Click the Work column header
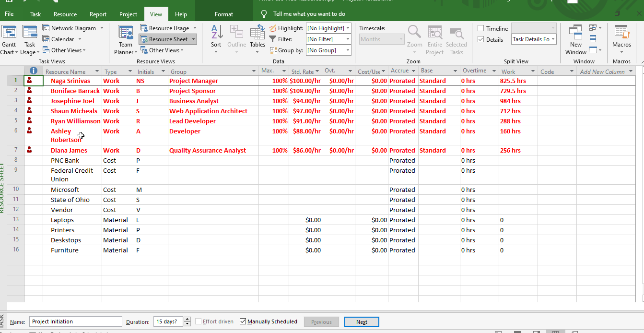The image size is (644, 333). (518, 71)
